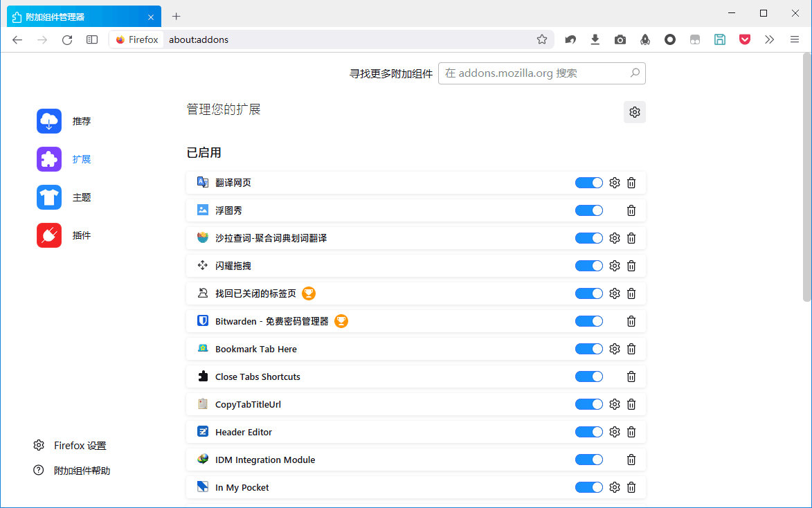Open Bookmark Tab Here options
Image resolution: width=812 pixels, height=508 pixels.
pyautogui.click(x=615, y=349)
